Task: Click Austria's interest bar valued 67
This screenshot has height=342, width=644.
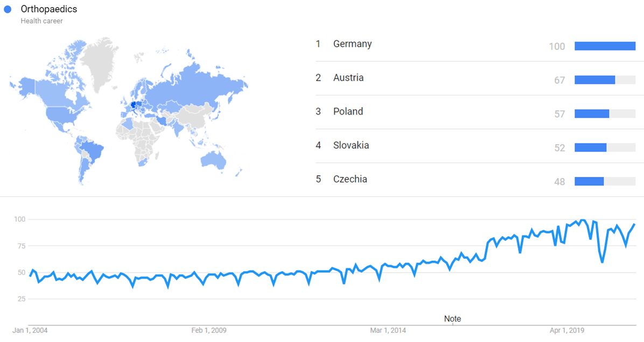Action: 594,80
